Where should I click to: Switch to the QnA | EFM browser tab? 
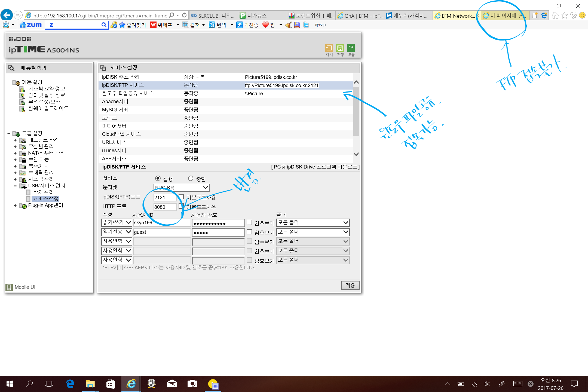pos(360,16)
